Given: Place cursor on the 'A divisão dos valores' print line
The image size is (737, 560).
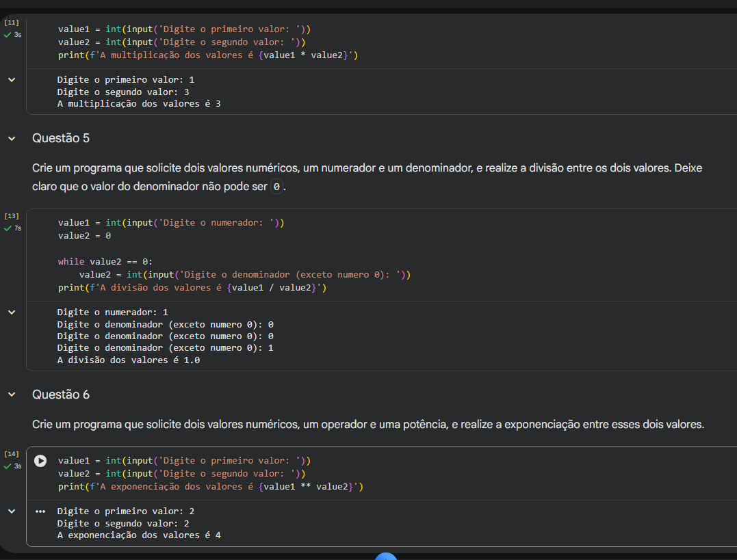Looking at the screenshot, I should [192, 287].
